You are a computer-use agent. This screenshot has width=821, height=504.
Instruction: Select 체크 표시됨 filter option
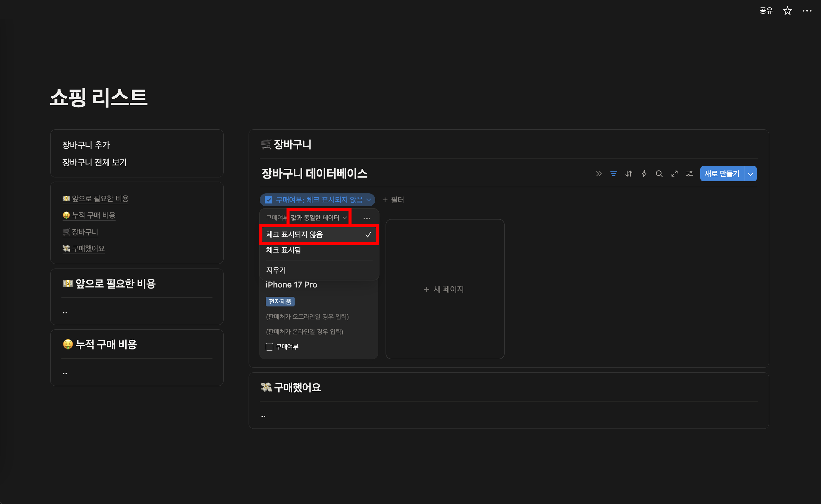(283, 250)
